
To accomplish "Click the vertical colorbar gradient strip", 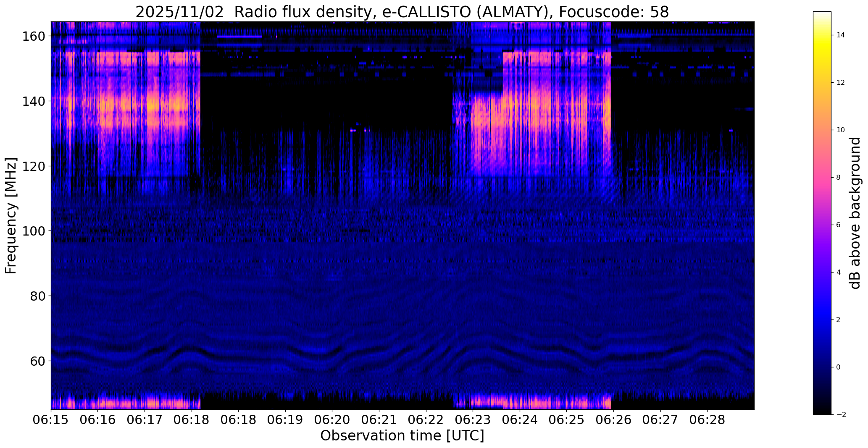I will (822, 213).
